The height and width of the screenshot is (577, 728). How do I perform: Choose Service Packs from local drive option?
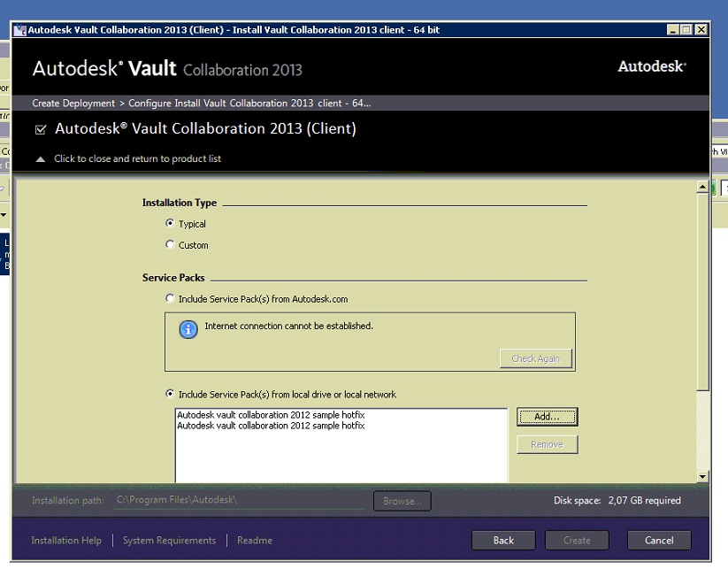[x=170, y=394]
